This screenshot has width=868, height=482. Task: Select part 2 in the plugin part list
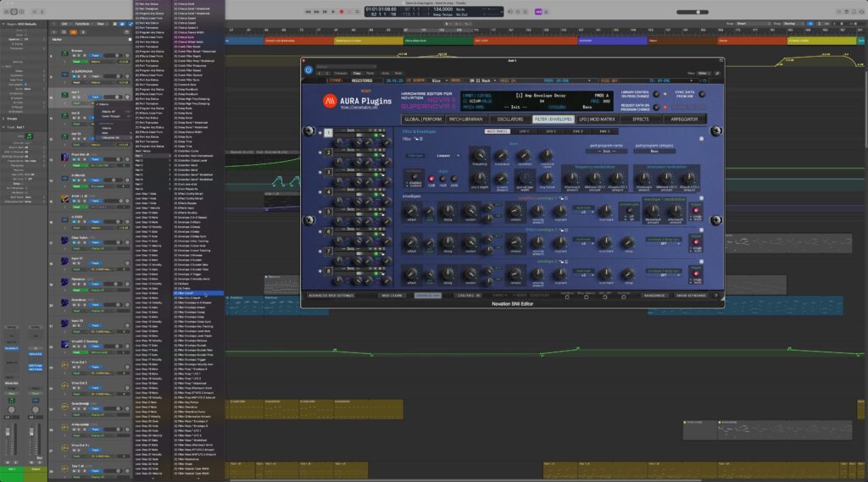[x=328, y=152]
